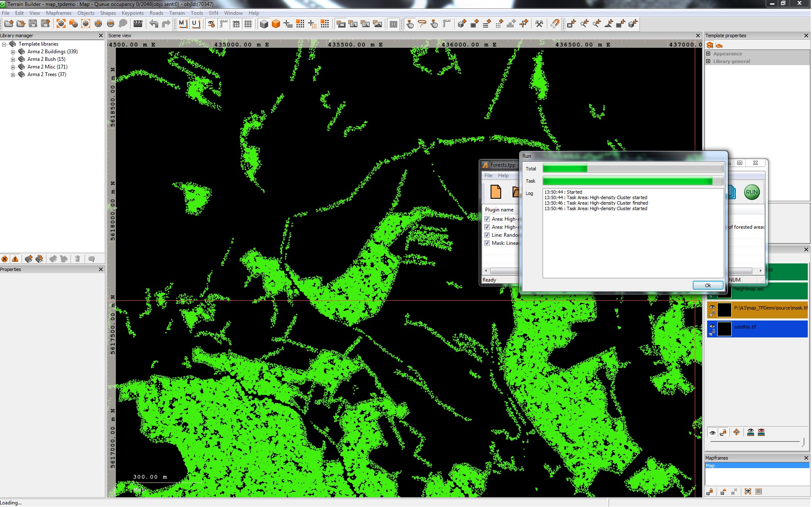Click the RUN button in Forests.tpp
This screenshot has width=812, height=507.
(752, 192)
